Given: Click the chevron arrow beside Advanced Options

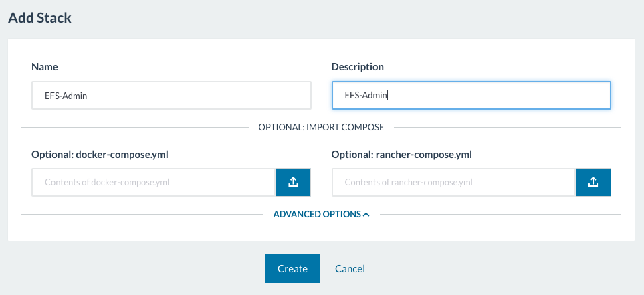Looking at the screenshot, I should pos(366,215).
